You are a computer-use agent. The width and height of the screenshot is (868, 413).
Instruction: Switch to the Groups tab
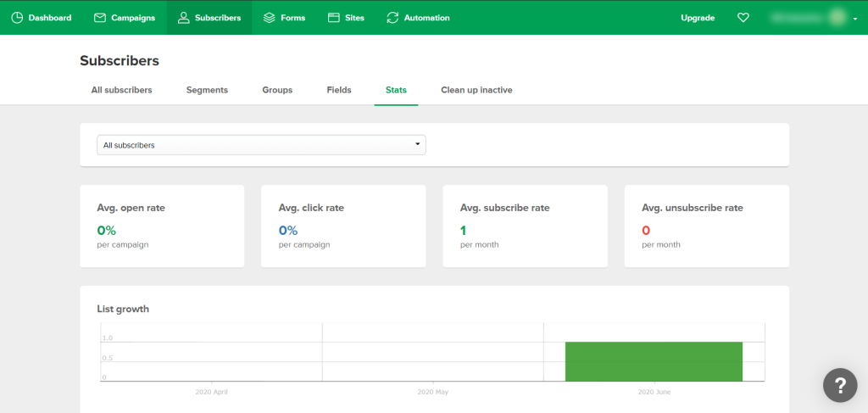[x=277, y=90]
